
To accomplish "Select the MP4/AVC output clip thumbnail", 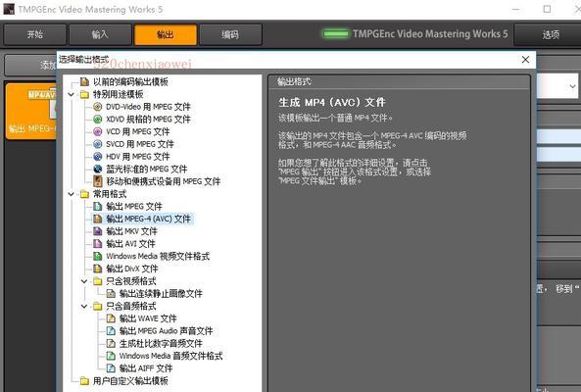I will click(31, 111).
